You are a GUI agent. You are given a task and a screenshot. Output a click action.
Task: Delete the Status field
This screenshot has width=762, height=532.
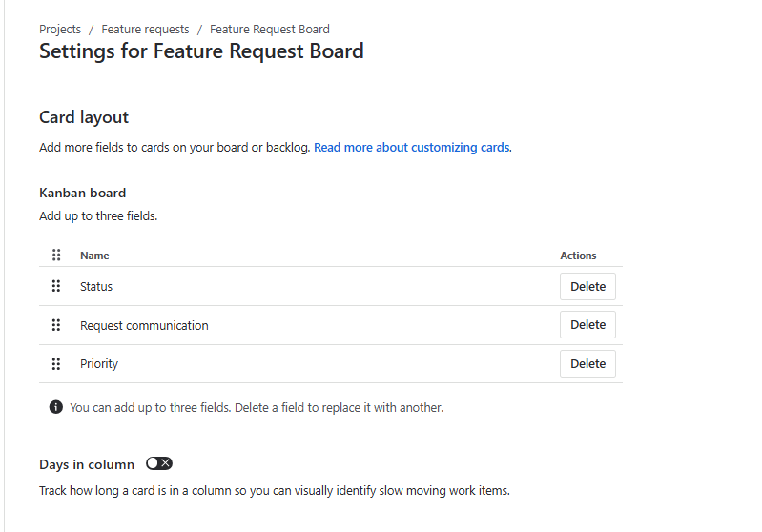pos(587,286)
